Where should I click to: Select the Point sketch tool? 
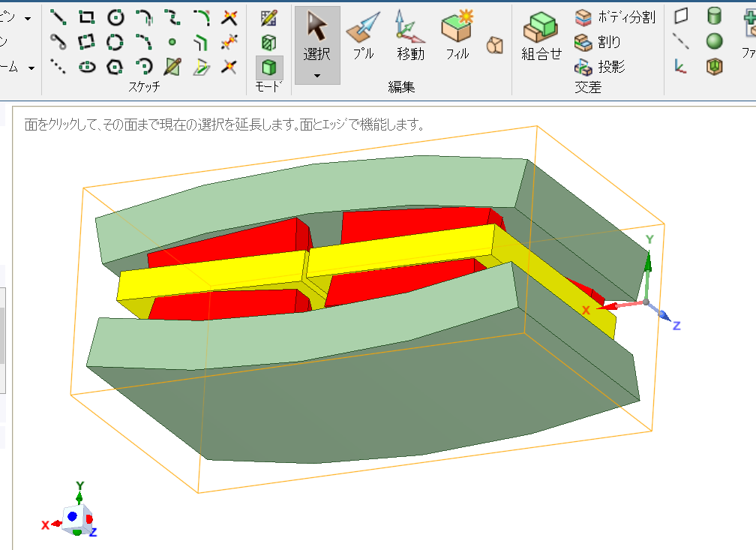click(172, 42)
